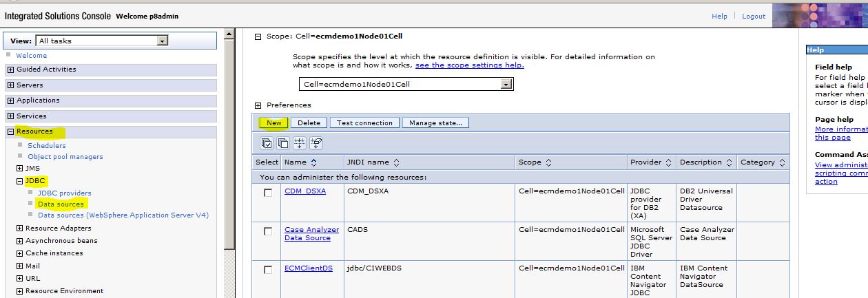
Task: Open Data sources in navigation tree
Action: click(x=61, y=204)
